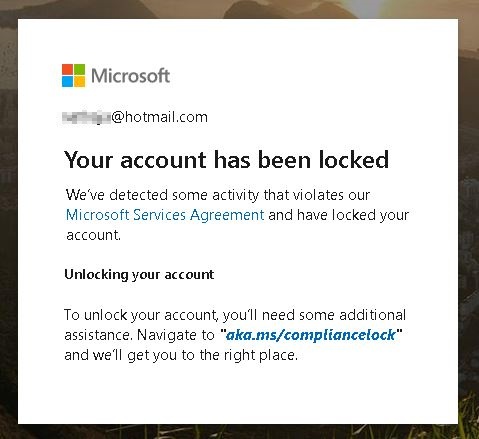Click the 'Your account has been locked' heading

tap(226, 160)
